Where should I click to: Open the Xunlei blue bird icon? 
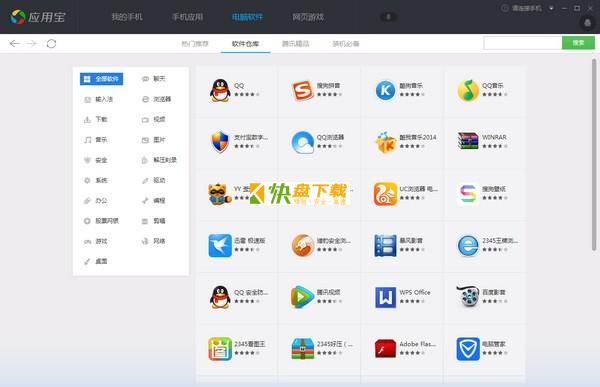pyautogui.click(x=220, y=245)
